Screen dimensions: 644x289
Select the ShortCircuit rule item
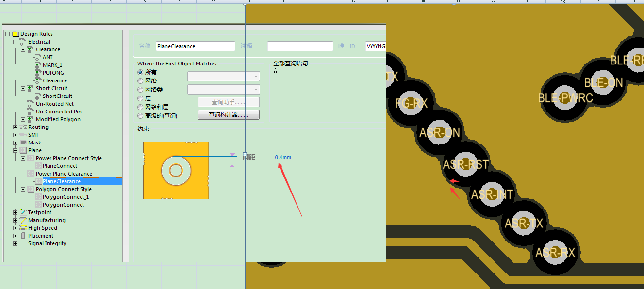point(57,96)
